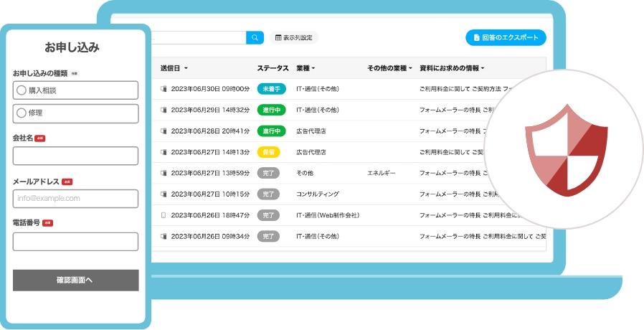
Task: Click device icon beside 2023年06月30日 09時00分
Action: pyautogui.click(x=164, y=89)
